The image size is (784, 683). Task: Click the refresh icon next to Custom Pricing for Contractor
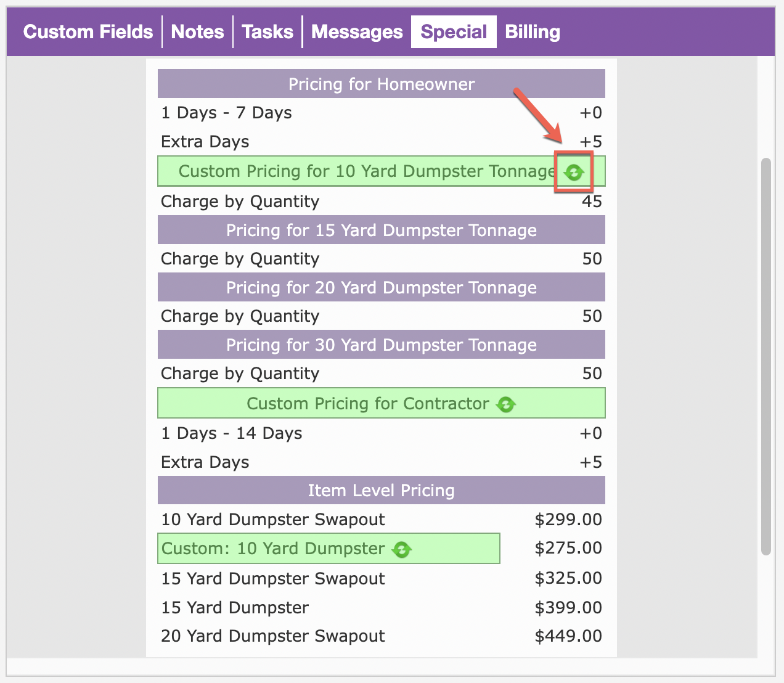506,404
